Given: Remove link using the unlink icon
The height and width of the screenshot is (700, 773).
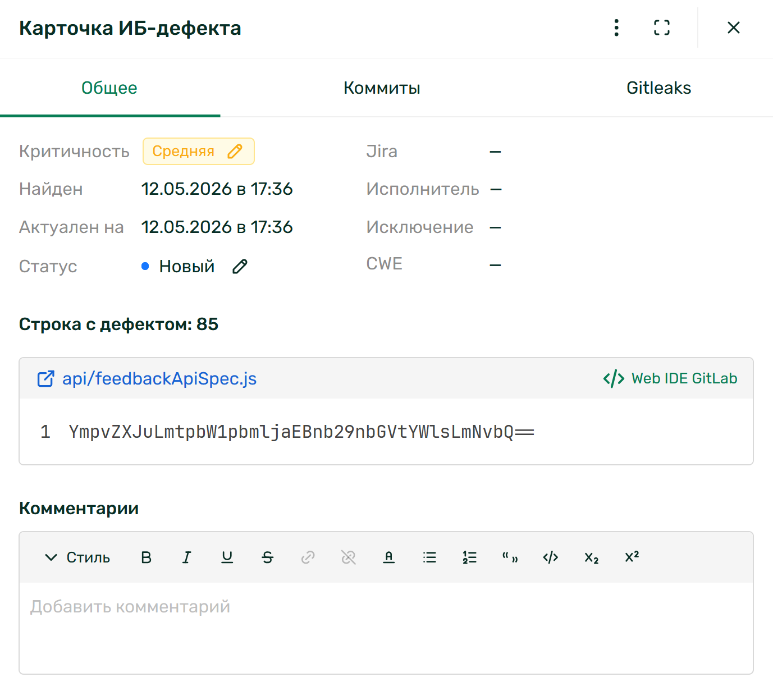Looking at the screenshot, I should pos(349,557).
